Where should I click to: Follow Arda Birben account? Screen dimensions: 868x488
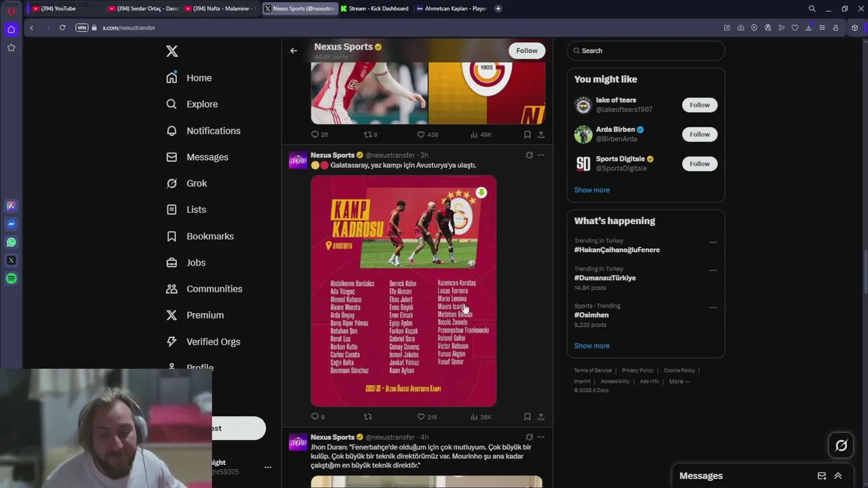700,134
